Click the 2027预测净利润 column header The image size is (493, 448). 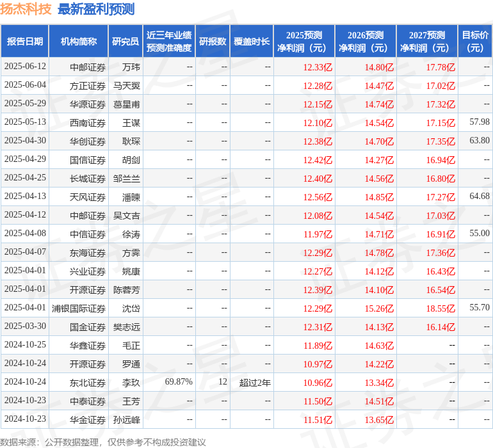427,42
